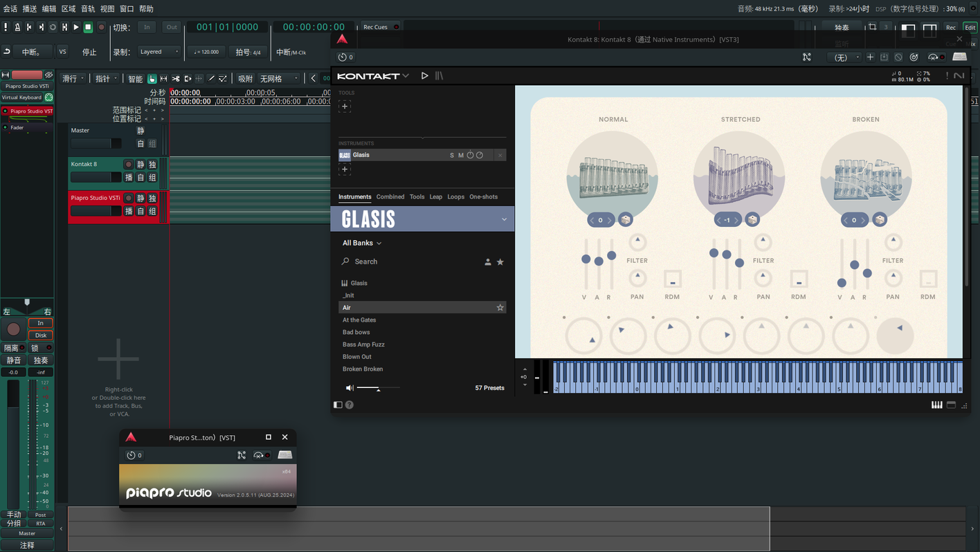
Task: Go to session start in the transport
Action: click(x=29, y=27)
